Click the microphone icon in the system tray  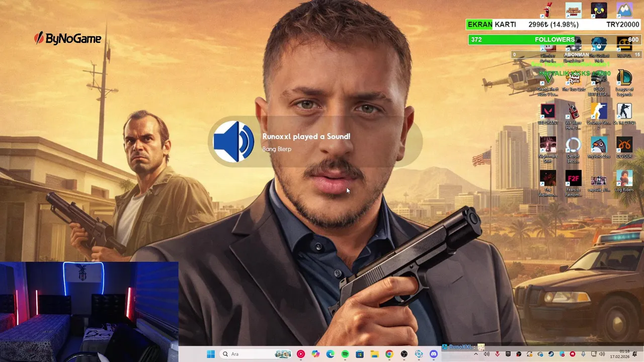tap(583, 354)
